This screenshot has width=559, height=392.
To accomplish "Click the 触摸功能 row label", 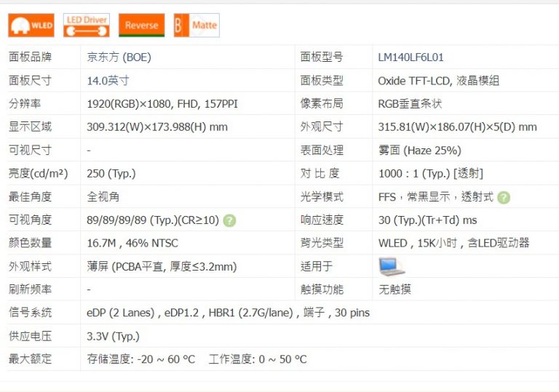I will (x=322, y=289).
